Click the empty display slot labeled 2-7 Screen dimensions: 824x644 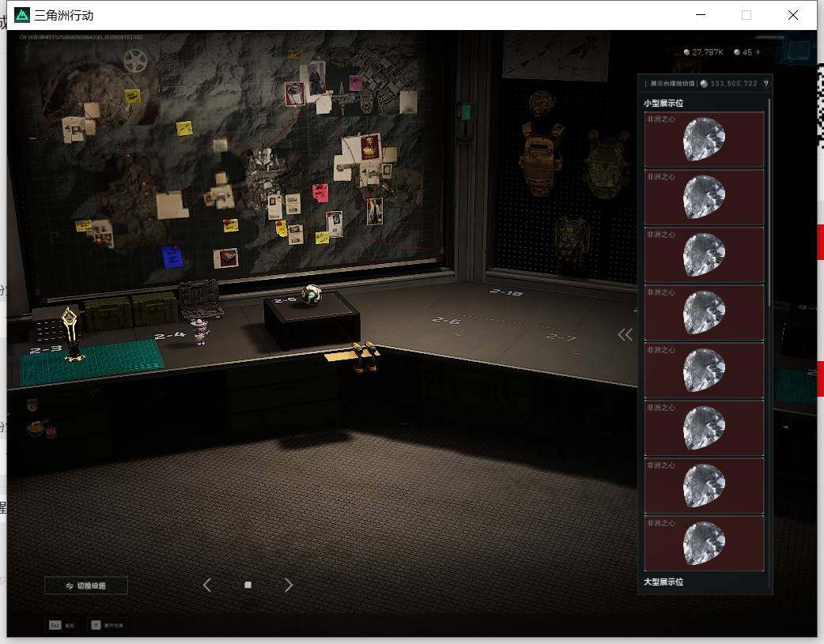pos(561,337)
